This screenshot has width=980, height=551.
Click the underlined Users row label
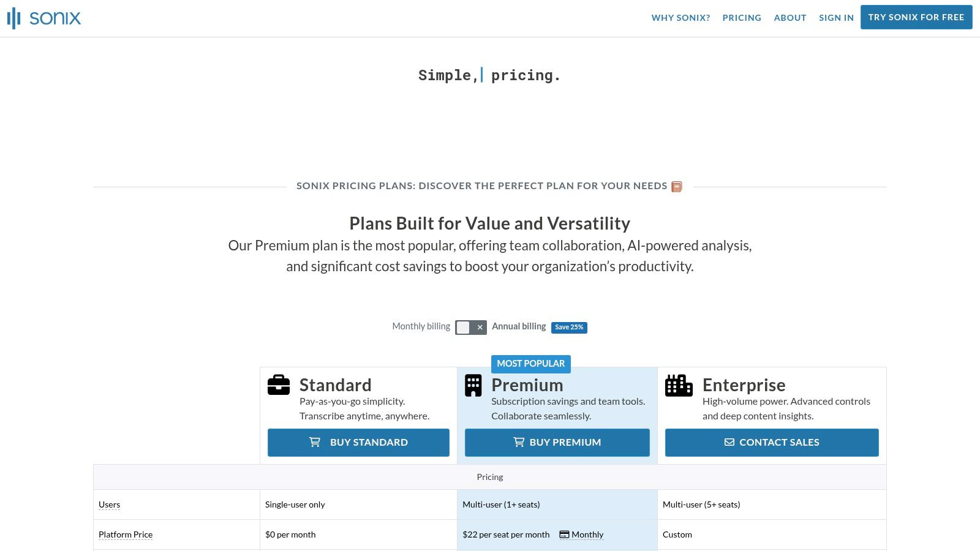[x=109, y=504]
